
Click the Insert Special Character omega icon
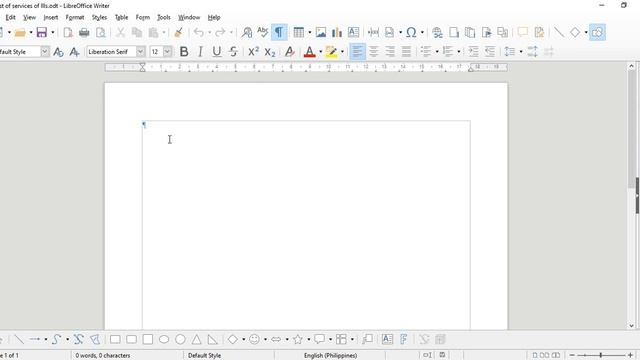[411, 32]
